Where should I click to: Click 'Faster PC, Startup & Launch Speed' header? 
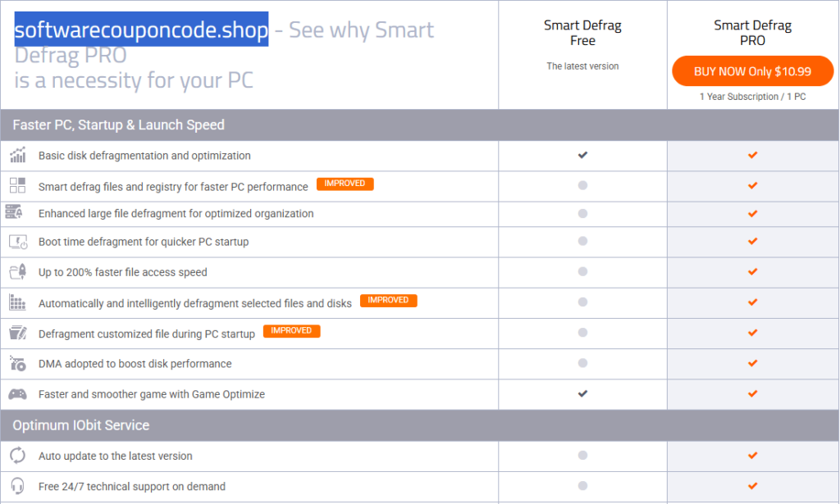[x=118, y=125]
